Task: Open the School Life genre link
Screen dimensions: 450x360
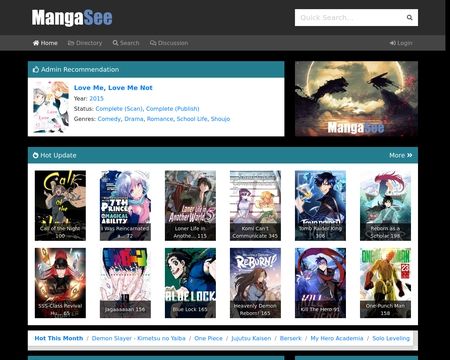Action: [192, 119]
